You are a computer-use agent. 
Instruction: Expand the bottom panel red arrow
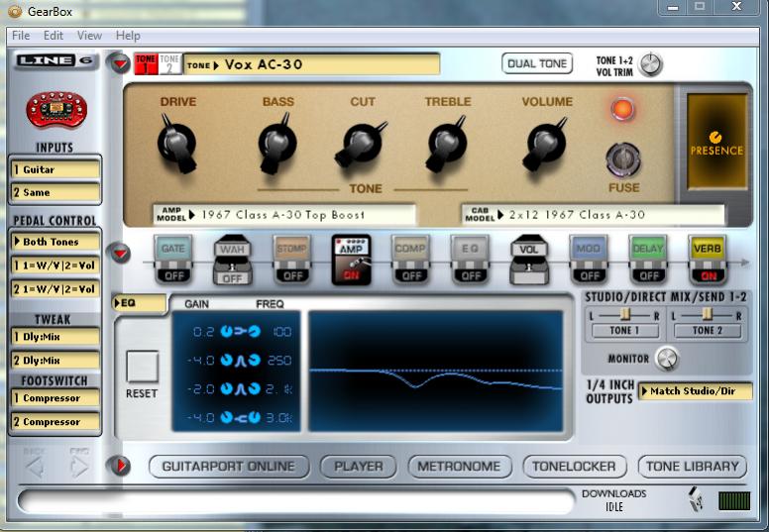coord(120,466)
